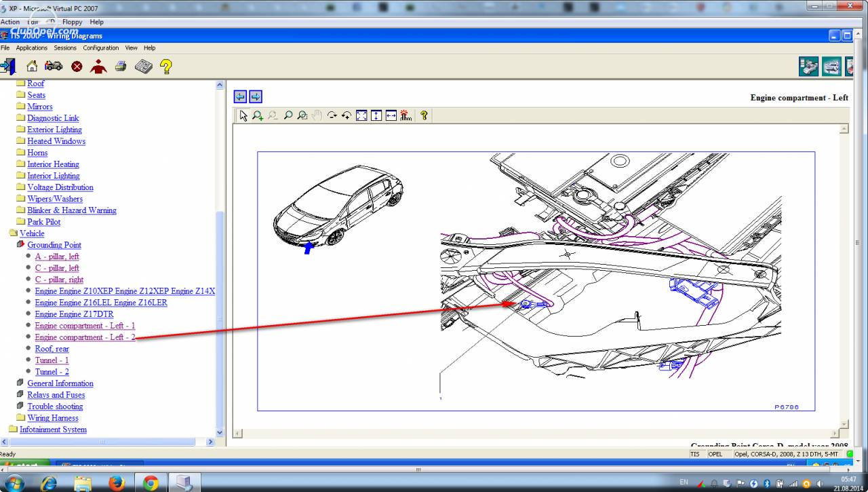
Task: Fit diagram to full window
Action: tap(361, 116)
